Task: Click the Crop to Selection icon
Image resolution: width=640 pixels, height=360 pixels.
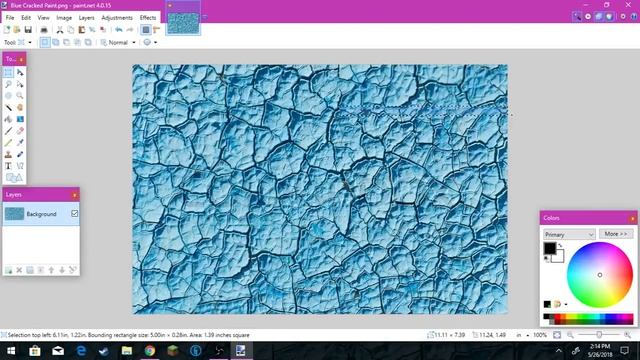Action: point(92,30)
